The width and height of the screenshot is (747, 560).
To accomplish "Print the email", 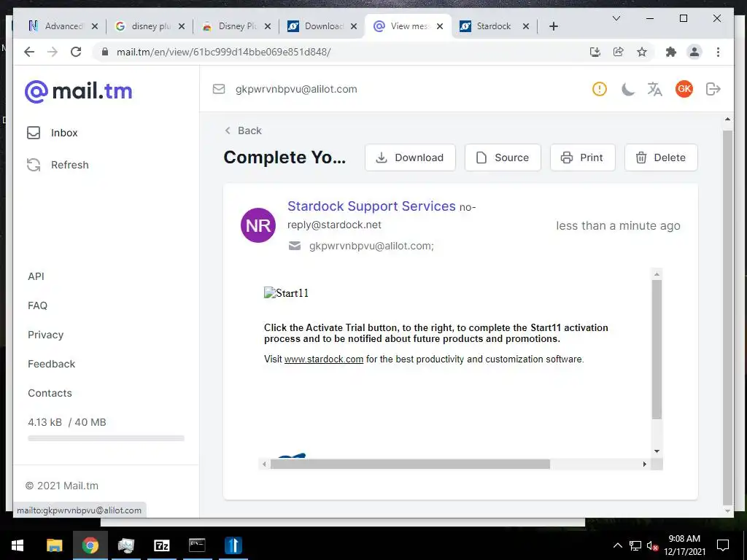I will (x=583, y=157).
